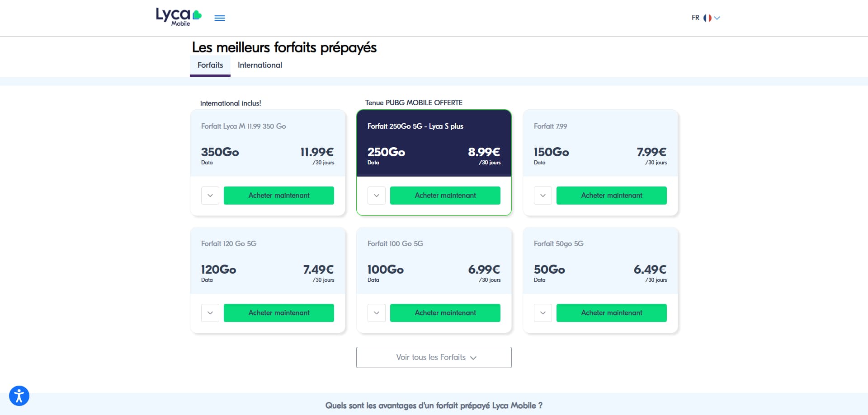
Task: Select the Forfaits tab
Action: (x=210, y=65)
